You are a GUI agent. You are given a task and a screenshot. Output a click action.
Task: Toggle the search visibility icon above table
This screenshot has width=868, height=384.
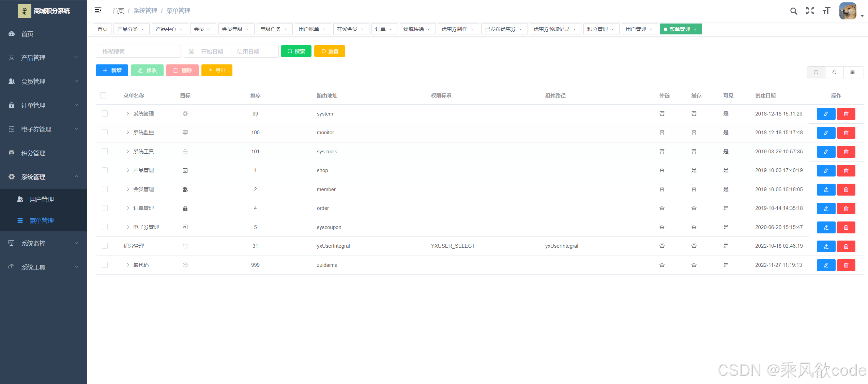[x=816, y=72]
